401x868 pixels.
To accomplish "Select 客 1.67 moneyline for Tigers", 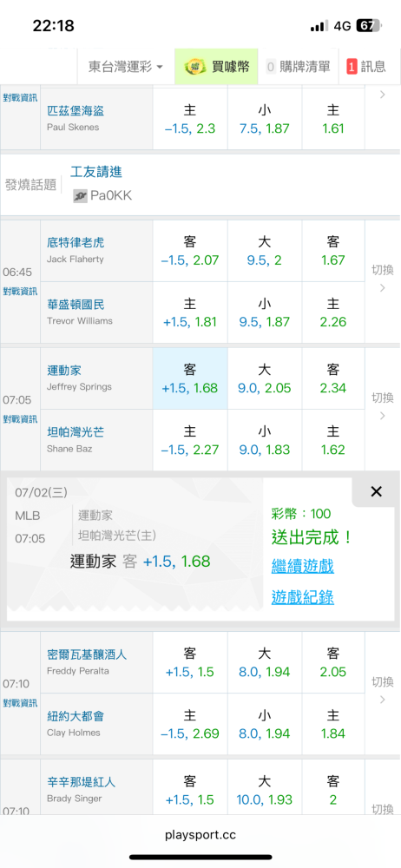I will pos(333,251).
